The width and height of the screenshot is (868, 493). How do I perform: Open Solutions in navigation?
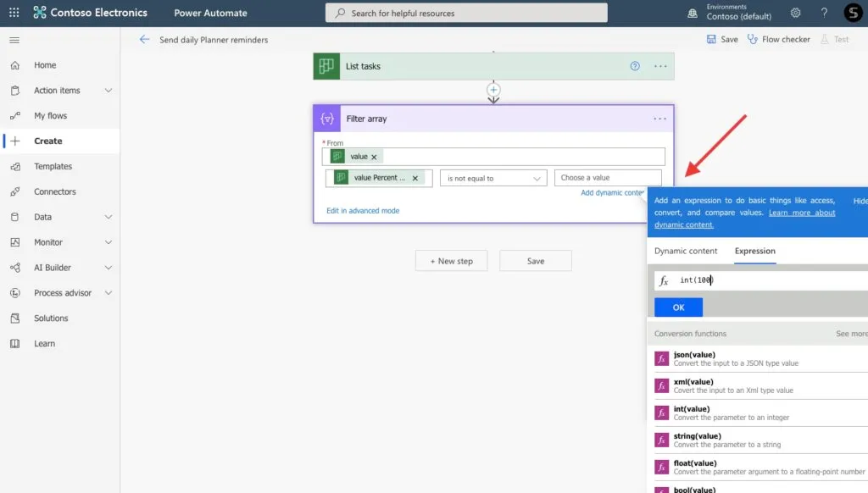tap(51, 319)
